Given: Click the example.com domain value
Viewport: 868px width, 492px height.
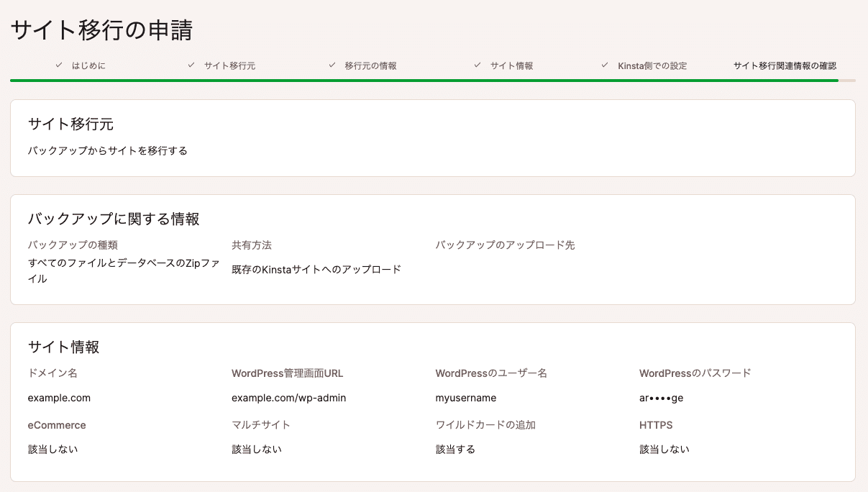Looking at the screenshot, I should [x=58, y=397].
